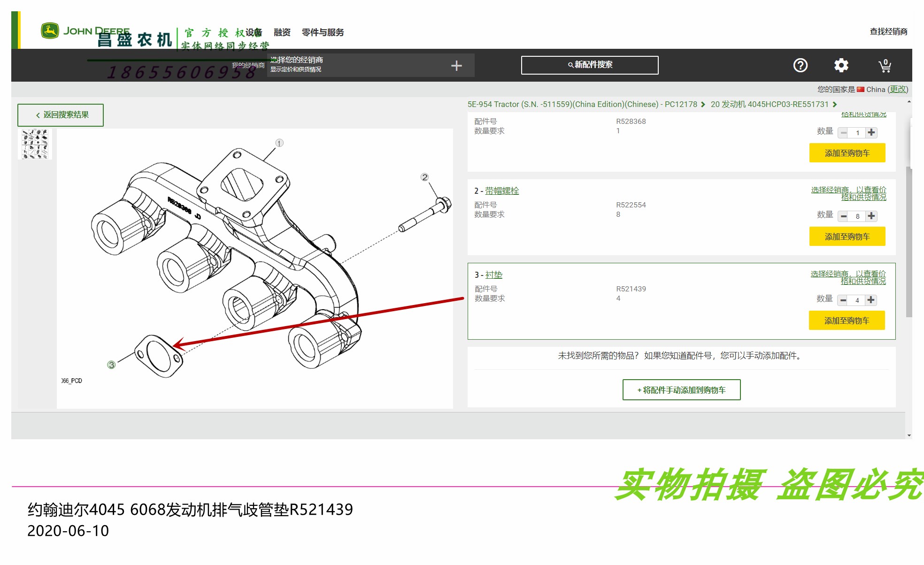Click quantity field for R522554

[x=857, y=216]
